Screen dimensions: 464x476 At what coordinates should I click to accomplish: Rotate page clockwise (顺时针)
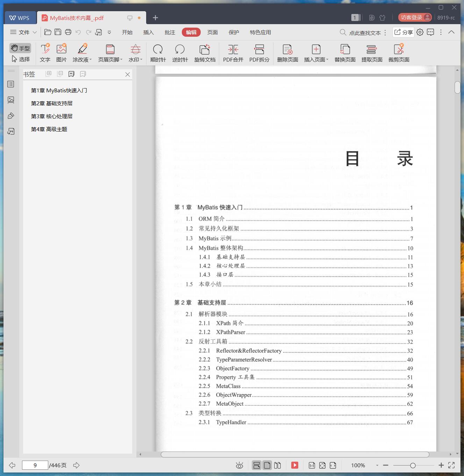click(x=158, y=53)
